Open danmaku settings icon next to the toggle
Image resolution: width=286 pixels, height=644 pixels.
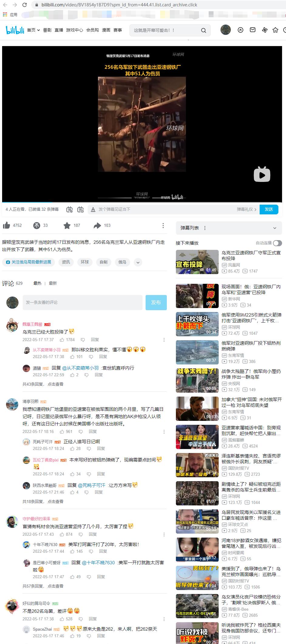80,209
